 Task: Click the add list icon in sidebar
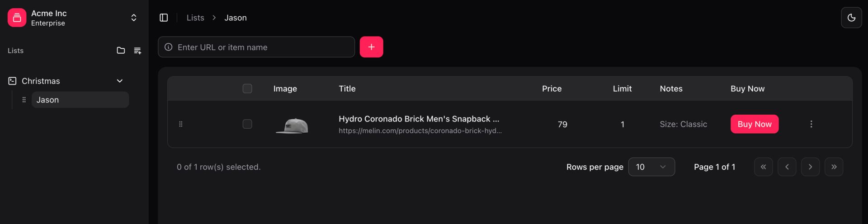pyautogui.click(x=137, y=51)
